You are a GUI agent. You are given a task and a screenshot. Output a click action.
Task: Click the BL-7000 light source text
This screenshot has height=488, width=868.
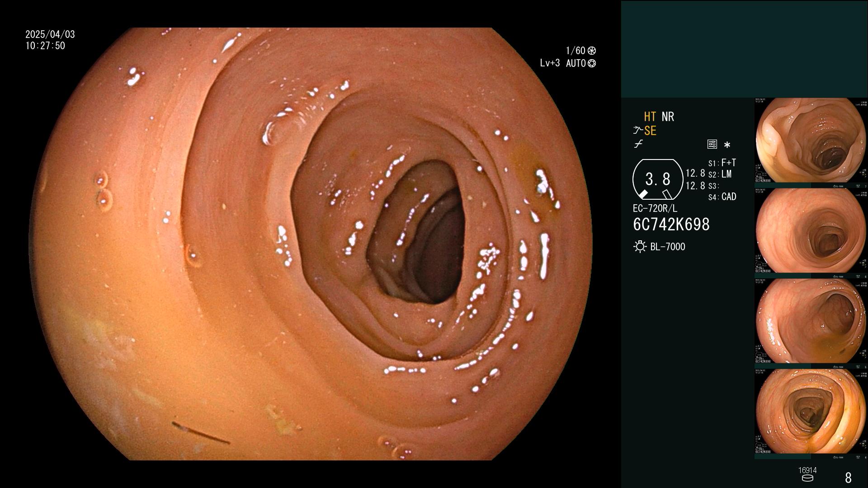pyautogui.click(x=668, y=247)
